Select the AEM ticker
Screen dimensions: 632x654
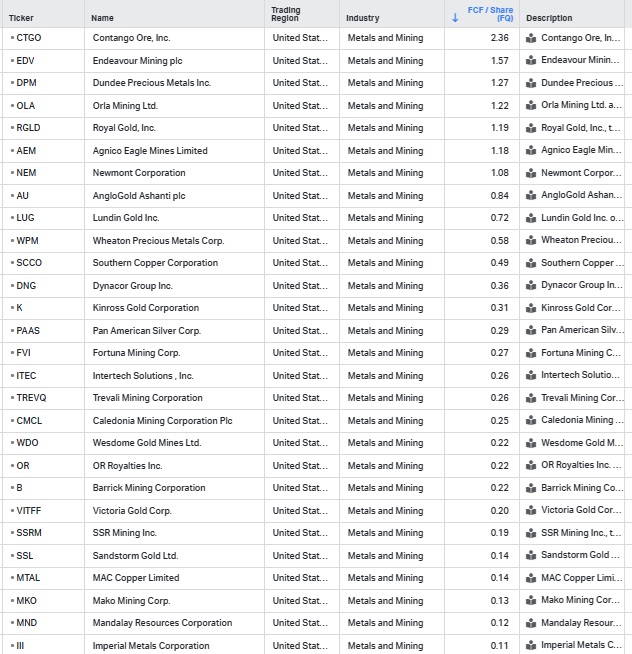tap(26, 151)
